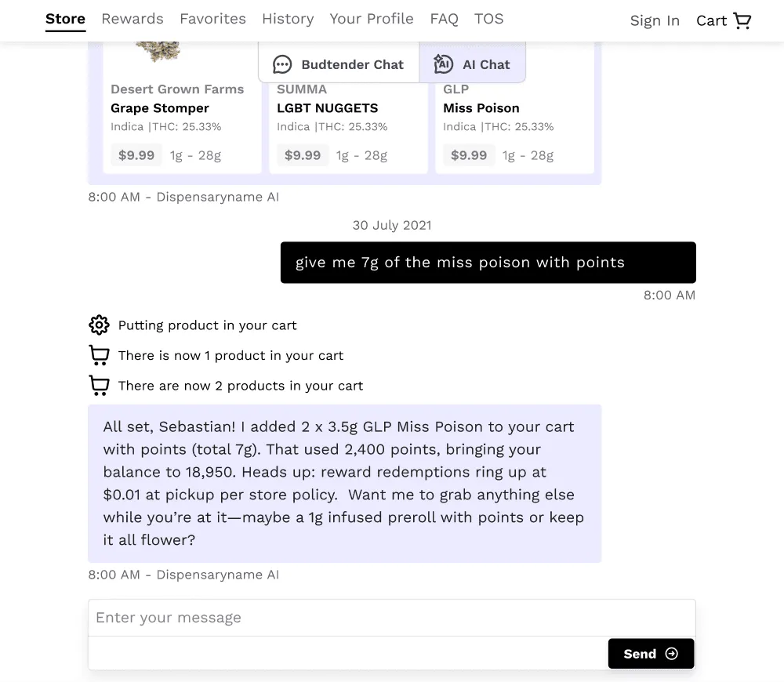Click the gear icon beside Putting product
784x682 pixels.
tap(99, 325)
